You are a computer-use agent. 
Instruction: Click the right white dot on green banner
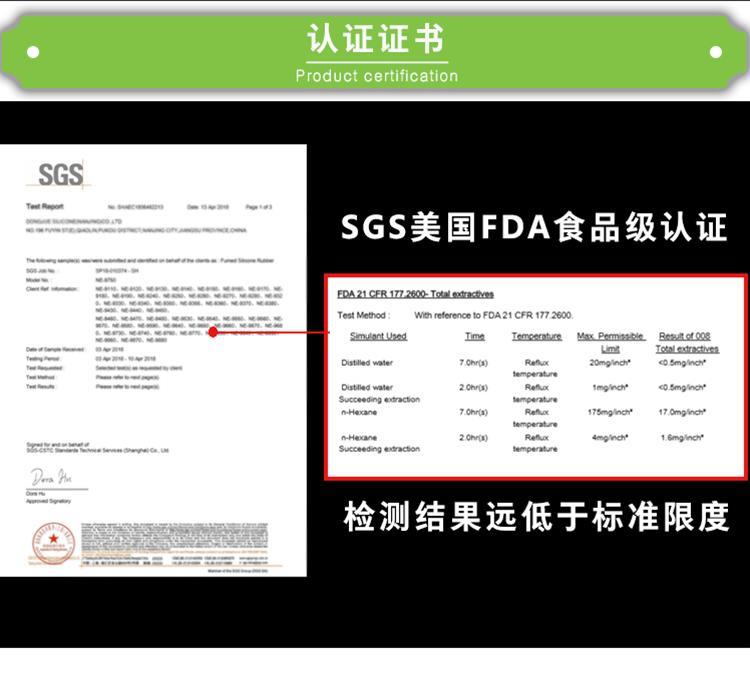coord(716,52)
